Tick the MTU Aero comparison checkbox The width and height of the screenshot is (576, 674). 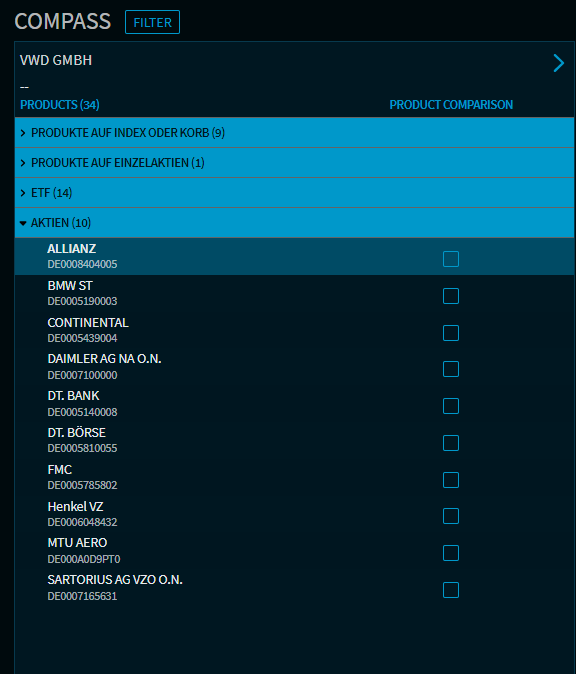451,553
